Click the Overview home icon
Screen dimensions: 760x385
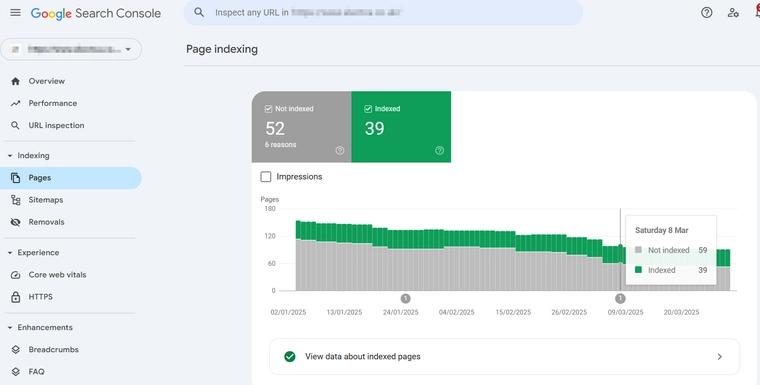click(16, 81)
